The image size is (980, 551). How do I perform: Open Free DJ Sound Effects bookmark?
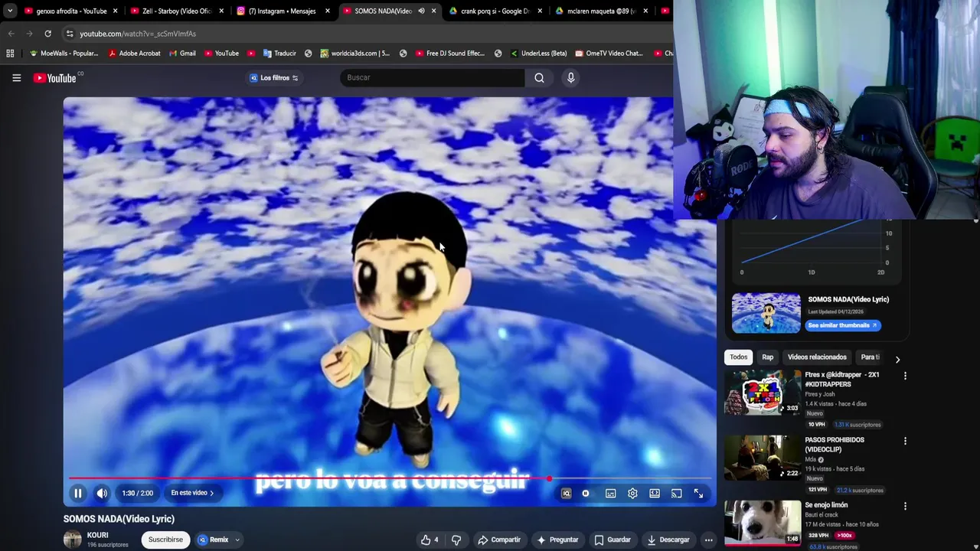click(x=450, y=54)
